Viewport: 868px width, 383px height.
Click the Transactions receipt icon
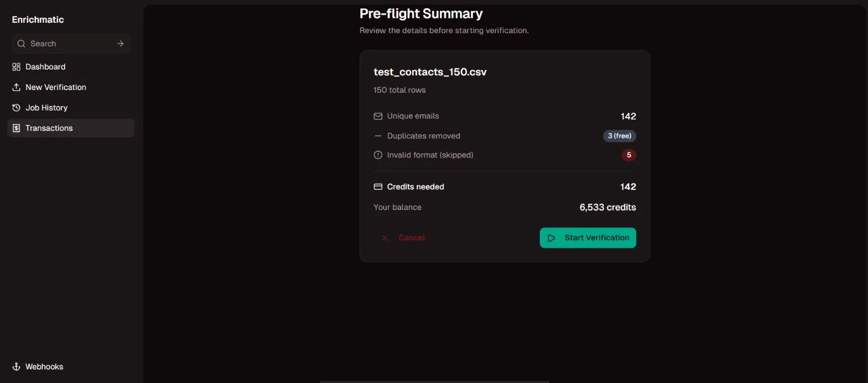pyautogui.click(x=16, y=128)
